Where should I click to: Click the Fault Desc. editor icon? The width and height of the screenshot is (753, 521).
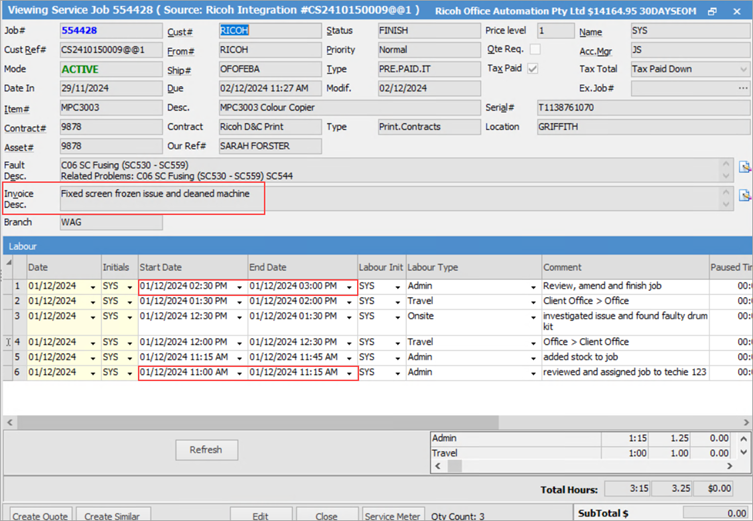744,167
